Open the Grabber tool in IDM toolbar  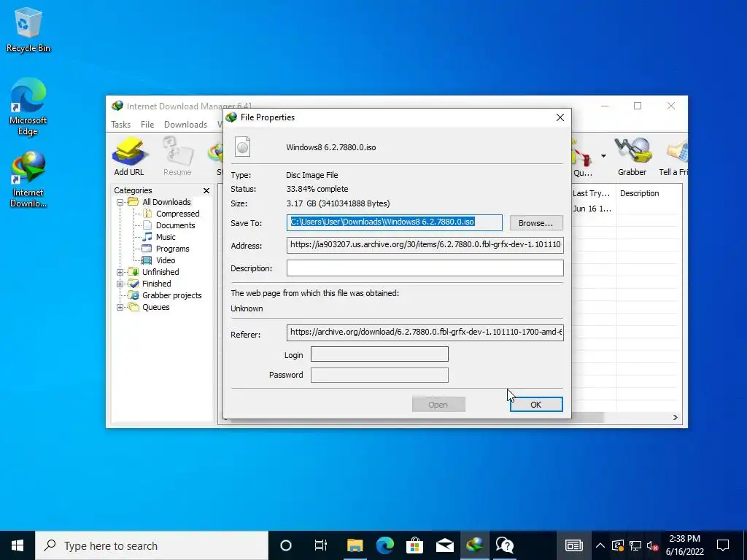pyautogui.click(x=632, y=157)
